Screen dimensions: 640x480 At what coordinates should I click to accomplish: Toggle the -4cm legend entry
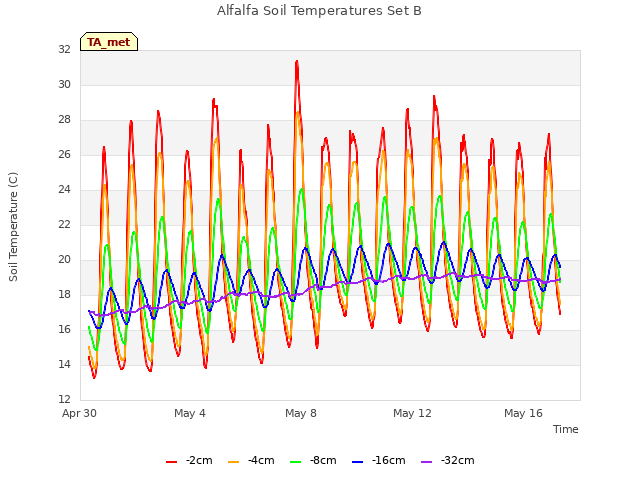click(251, 461)
